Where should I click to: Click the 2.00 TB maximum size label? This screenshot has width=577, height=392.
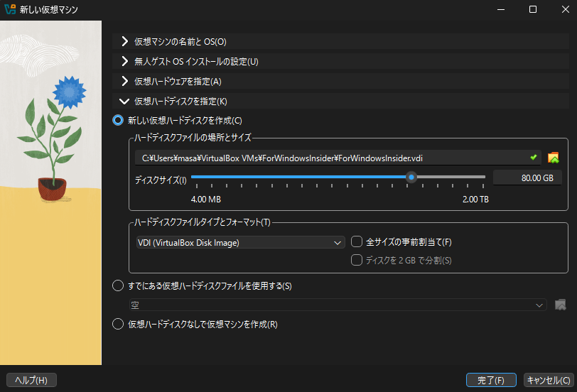point(475,200)
